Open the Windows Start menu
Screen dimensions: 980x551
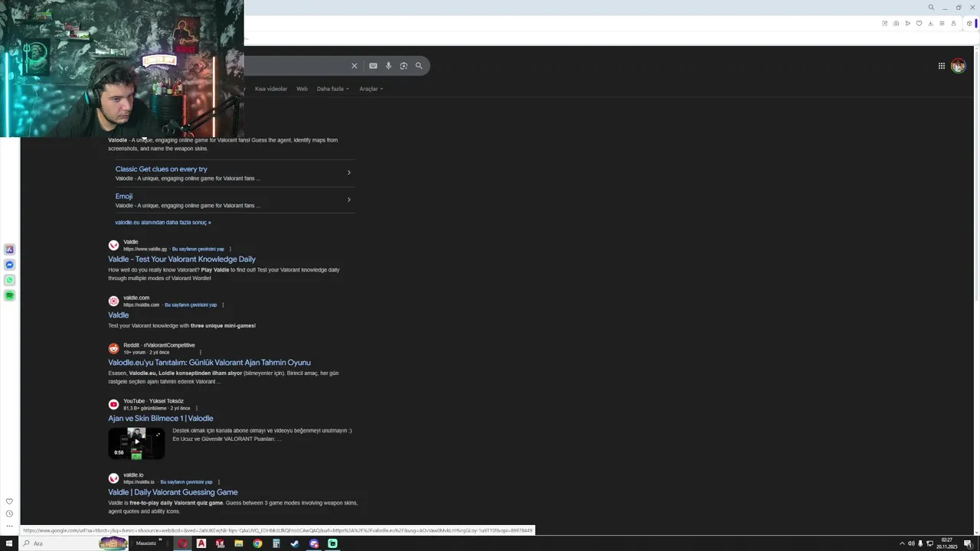tap(9, 543)
